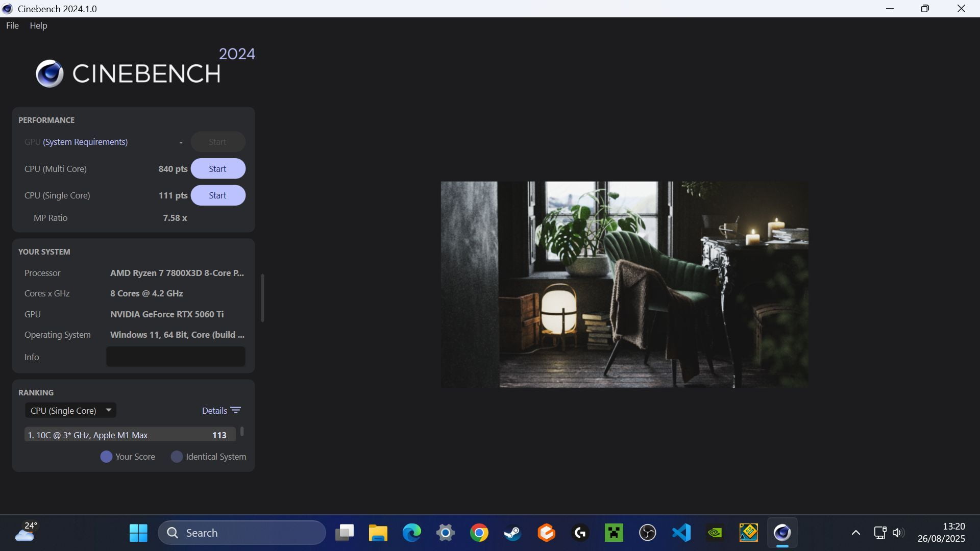Screen dimensions: 980x551
Task: Click the left panel vertical scrollbar
Action: (262, 298)
